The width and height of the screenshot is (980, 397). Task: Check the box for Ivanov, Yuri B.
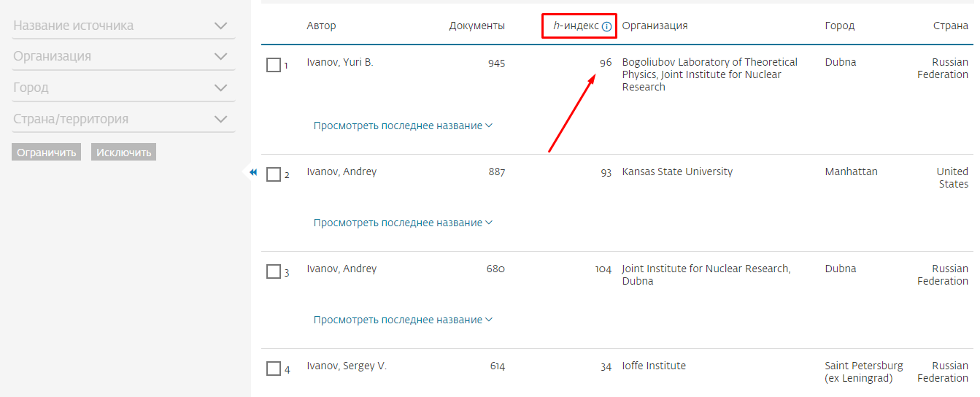point(274,66)
